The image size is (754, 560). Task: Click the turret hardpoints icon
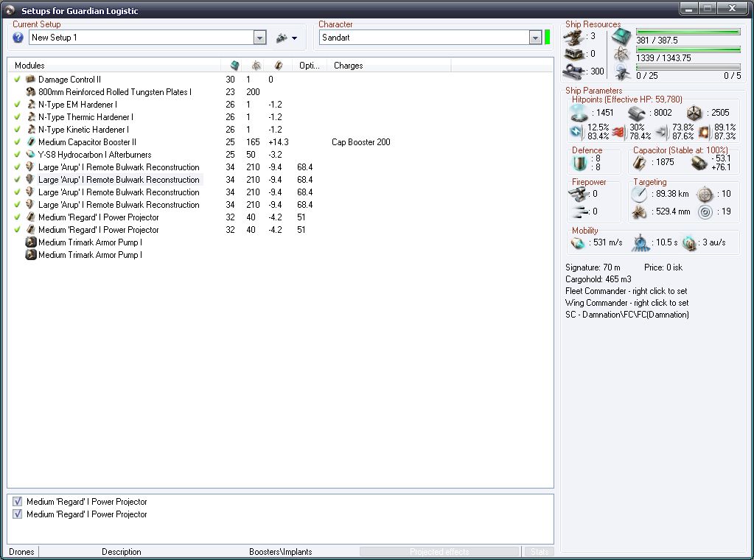[x=573, y=37]
